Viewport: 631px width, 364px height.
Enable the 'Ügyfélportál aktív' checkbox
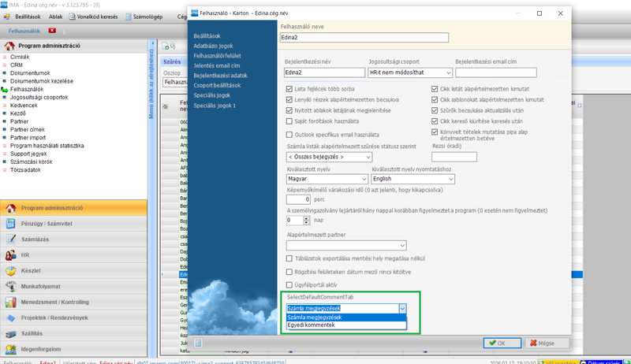(289, 283)
